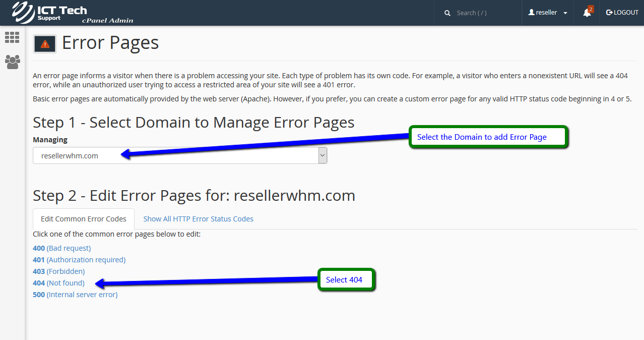Edit the 401 (Authorization required) page
This screenshot has width=644, height=340.
click(x=79, y=260)
